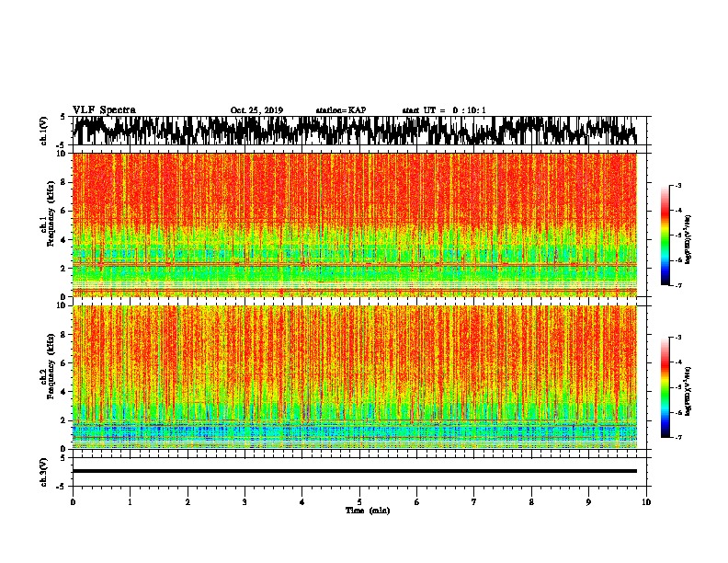Click the '10' time axis tick label
The height and width of the screenshot is (563, 728).
646,502
